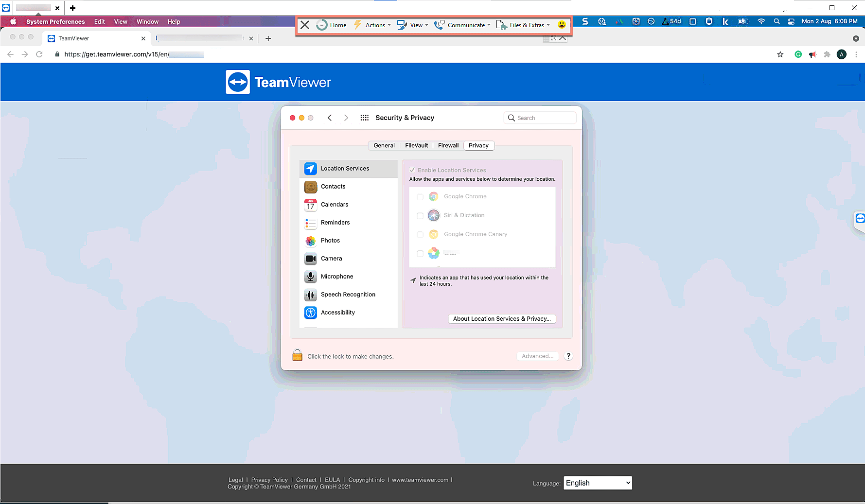The height and width of the screenshot is (504, 865).
Task: Bookmark this page with the star icon
Action: (x=780, y=54)
